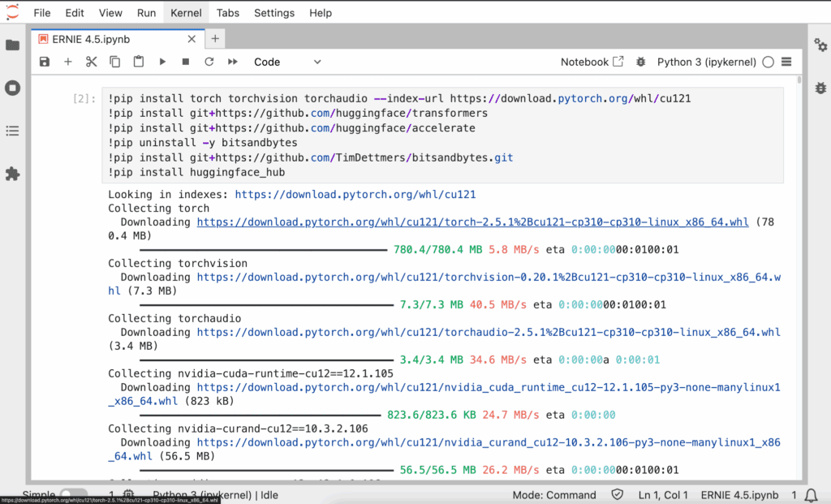The height and width of the screenshot is (504, 831).
Task: Open the Run menu
Action: [146, 13]
